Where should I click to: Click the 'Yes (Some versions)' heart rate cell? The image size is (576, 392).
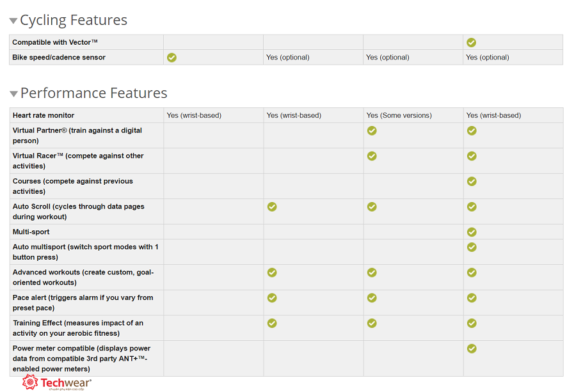pos(399,116)
